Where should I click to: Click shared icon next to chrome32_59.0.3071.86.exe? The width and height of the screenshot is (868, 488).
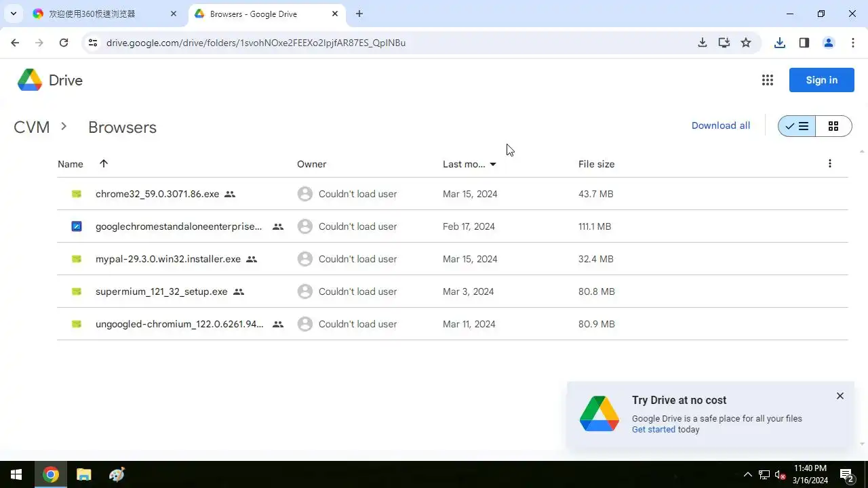230,194
